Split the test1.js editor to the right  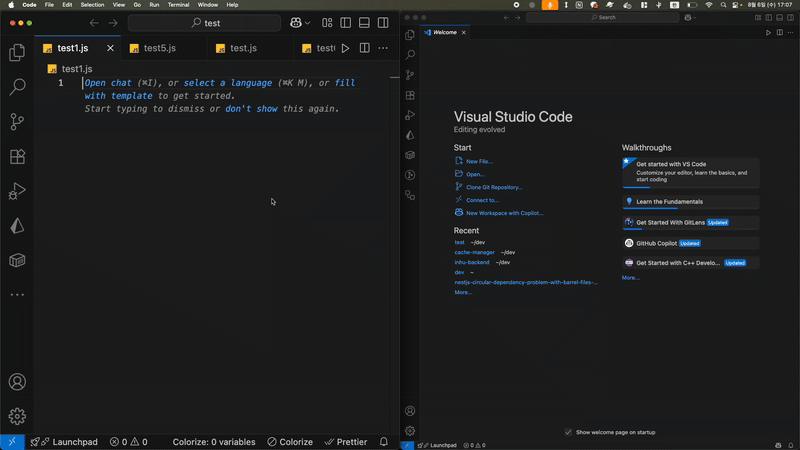coord(365,48)
